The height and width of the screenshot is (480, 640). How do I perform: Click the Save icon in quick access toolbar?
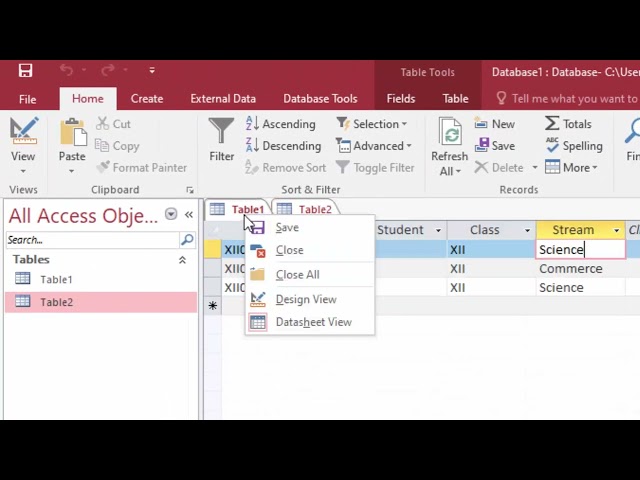point(25,70)
